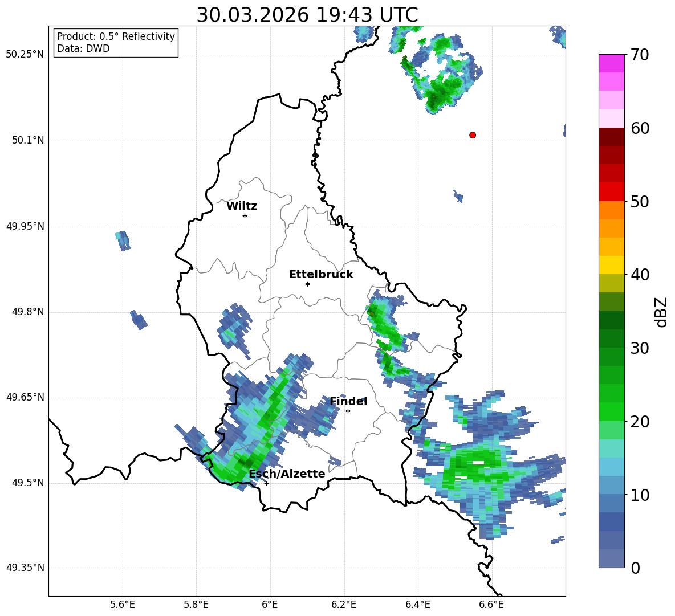Viewport: 675px width, 616px height.
Task: Click the Findel city label
Action: (x=348, y=401)
